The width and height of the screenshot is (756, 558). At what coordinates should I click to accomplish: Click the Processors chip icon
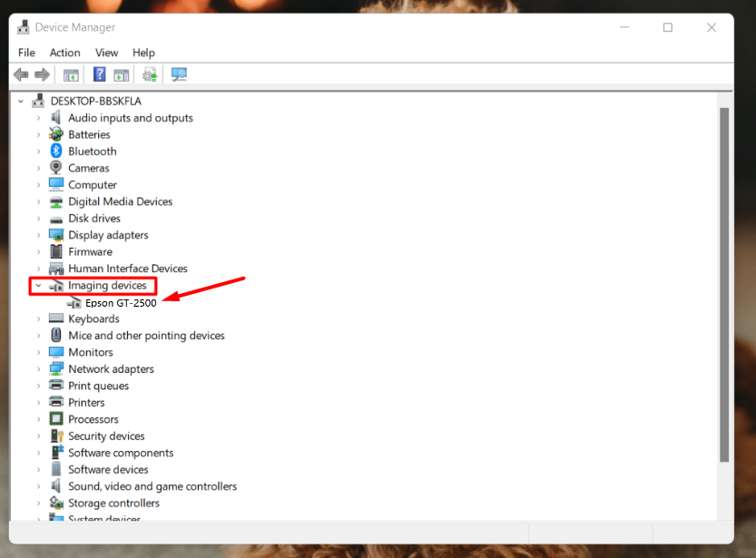click(x=56, y=419)
